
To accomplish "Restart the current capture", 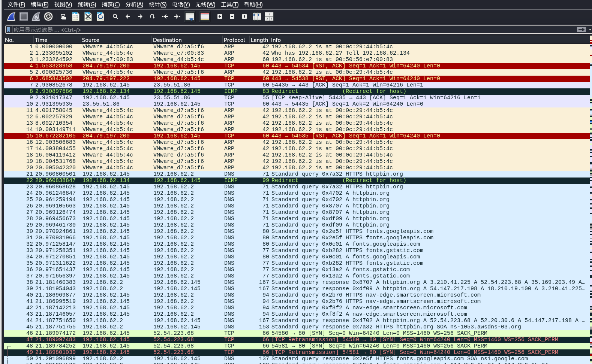I will pos(36,16).
